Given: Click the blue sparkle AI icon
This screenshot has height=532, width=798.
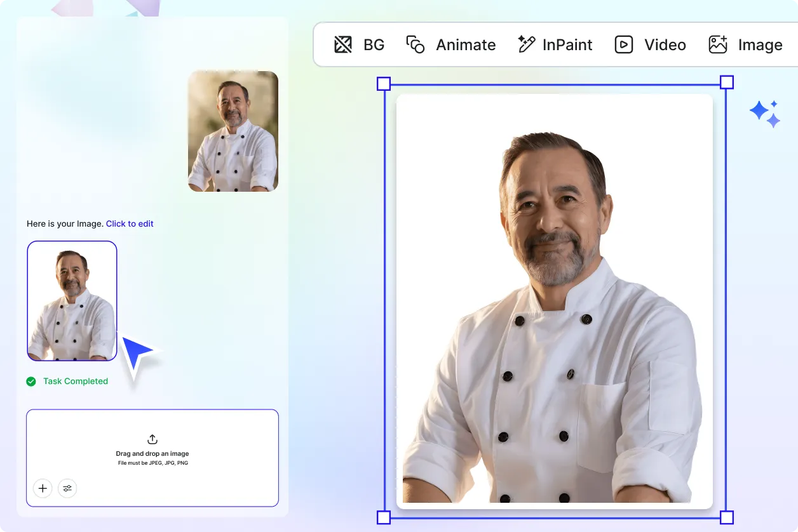Looking at the screenshot, I should pos(765,114).
